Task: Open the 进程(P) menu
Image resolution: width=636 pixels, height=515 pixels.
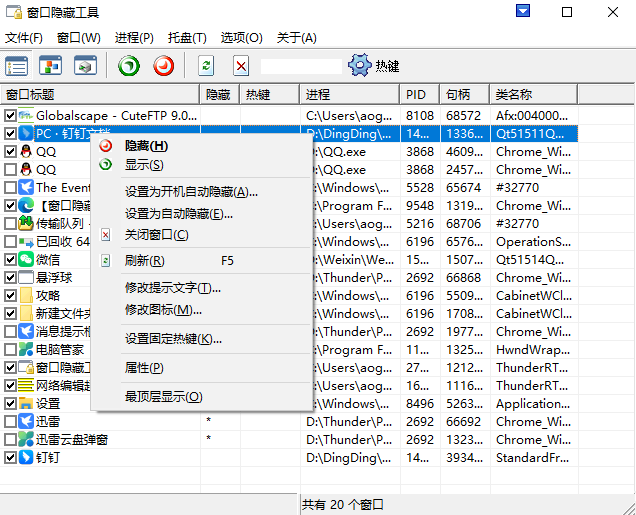Action: click(134, 38)
